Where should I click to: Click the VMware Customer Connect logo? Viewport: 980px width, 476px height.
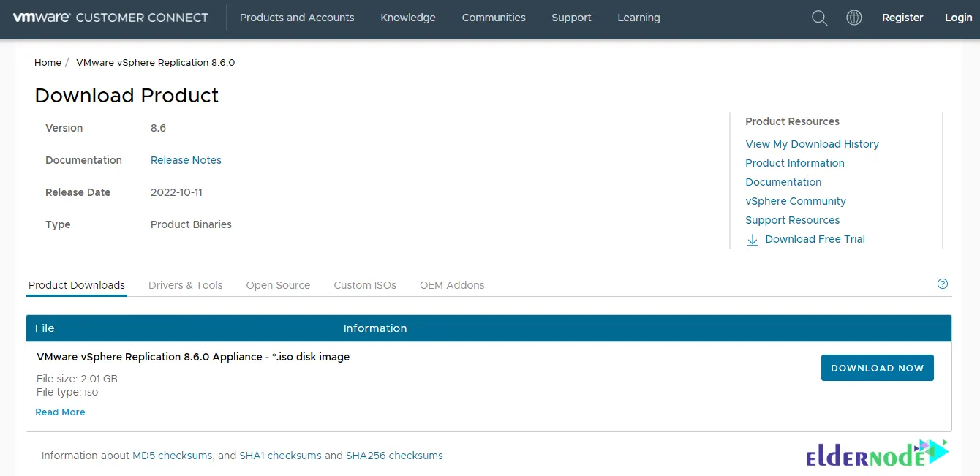[110, 18]
